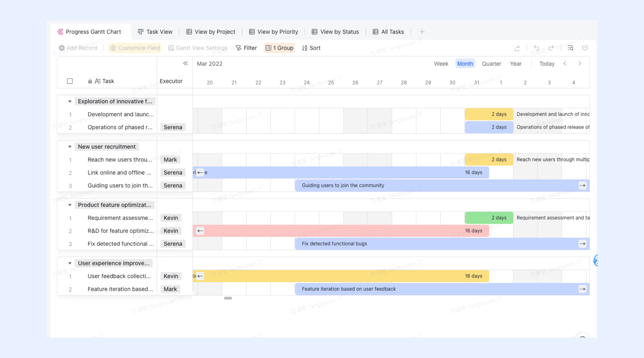The width and height of the screenshot is (644, 358).
Task: Click the horizontal scrollbar handle below chart
Action: 228,298
